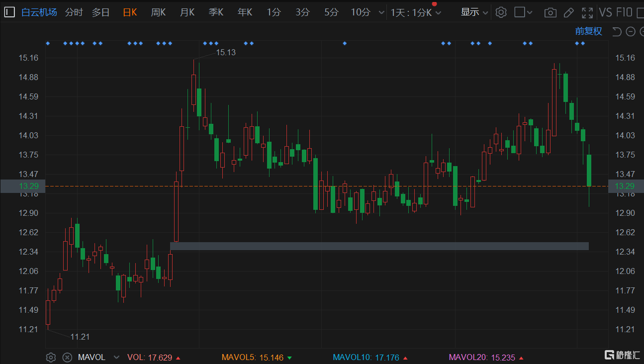644x364 pixels.
Task: Open the F10 company info
Action: click(x=624, y=12)
